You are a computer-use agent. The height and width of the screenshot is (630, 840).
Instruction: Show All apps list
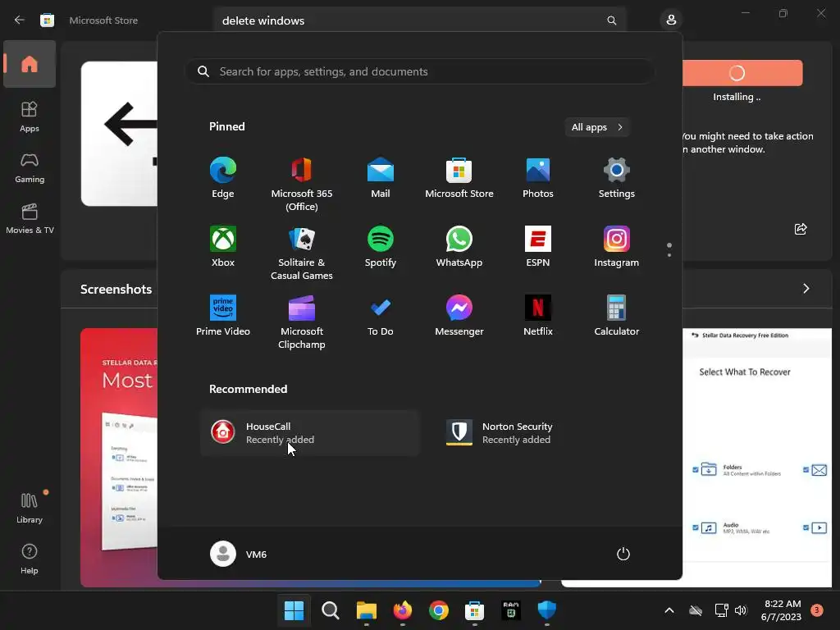597,127
